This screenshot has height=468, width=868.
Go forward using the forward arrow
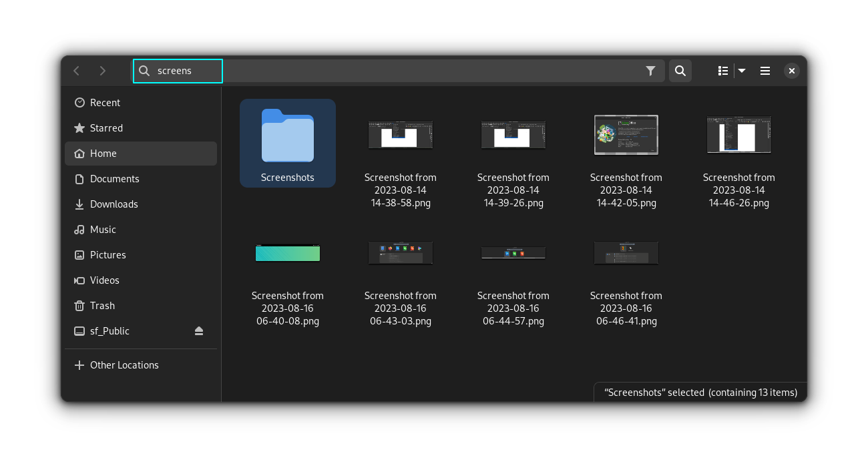tap(102, 71)
